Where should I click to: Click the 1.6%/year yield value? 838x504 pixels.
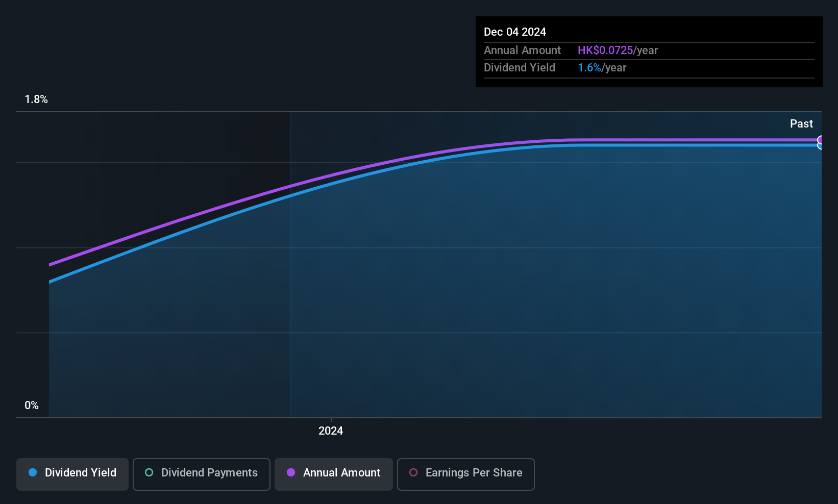602,68
